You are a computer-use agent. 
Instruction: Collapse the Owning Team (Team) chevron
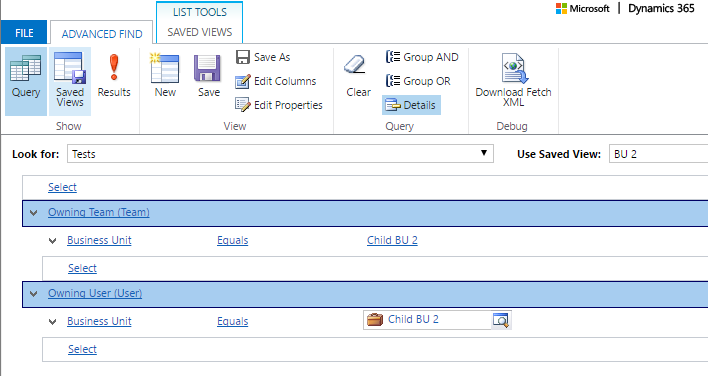(x=33, y=213)
